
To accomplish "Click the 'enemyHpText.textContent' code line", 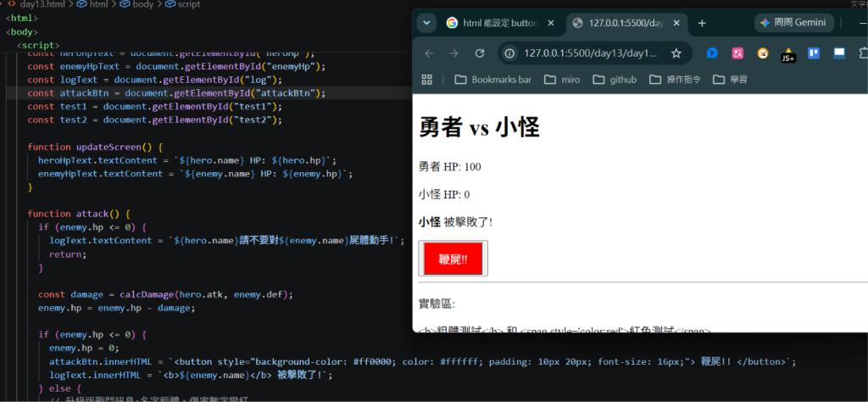I will pos(196,173).
